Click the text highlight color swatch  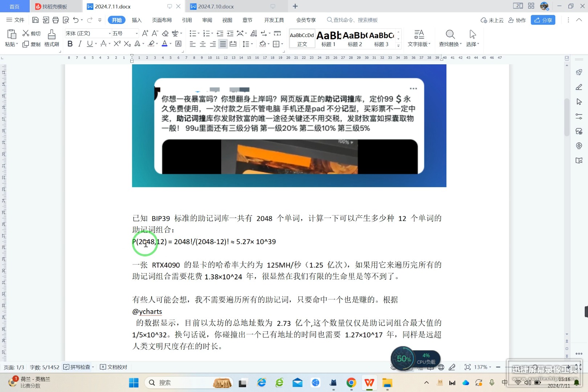pos(151,44)
